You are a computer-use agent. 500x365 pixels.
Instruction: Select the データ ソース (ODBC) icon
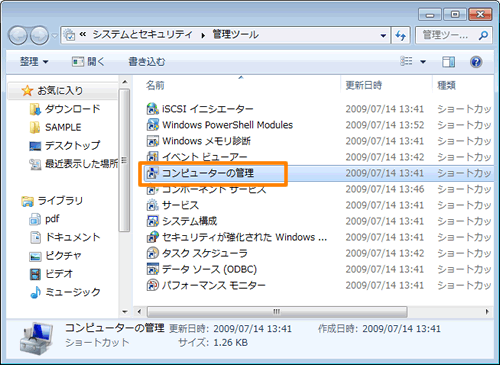tap(152, 269)
